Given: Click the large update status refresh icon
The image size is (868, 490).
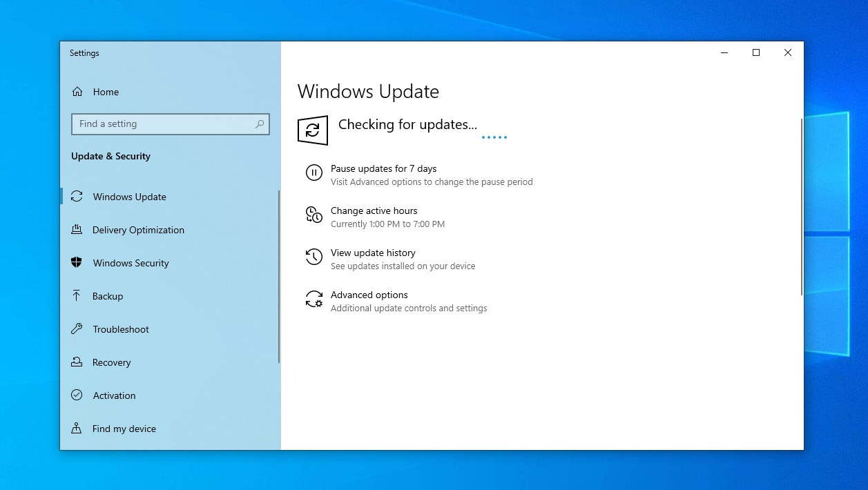Looking at the screenshot, I should [313, 130].
